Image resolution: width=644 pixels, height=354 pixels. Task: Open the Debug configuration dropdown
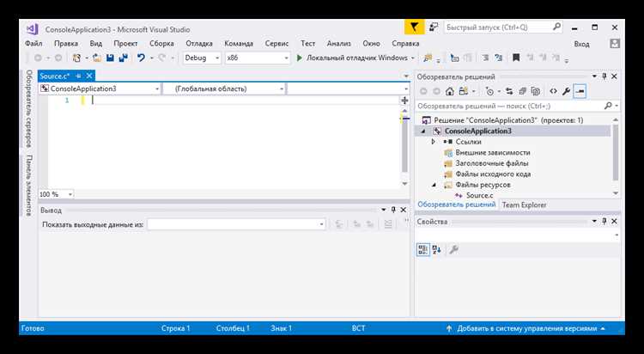[202, 58]
